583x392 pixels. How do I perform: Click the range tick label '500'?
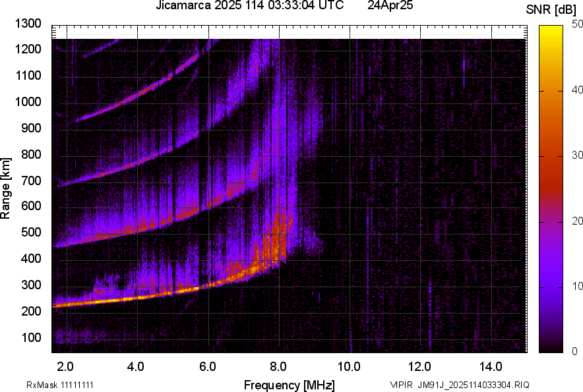click(31, 232)
